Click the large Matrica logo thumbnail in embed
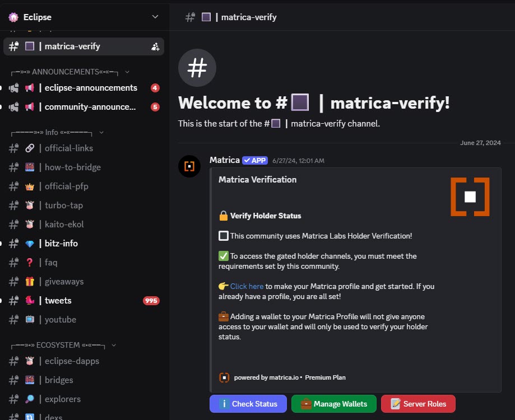The width and height of the screenshot is (515, 420). tap(470, 197)
